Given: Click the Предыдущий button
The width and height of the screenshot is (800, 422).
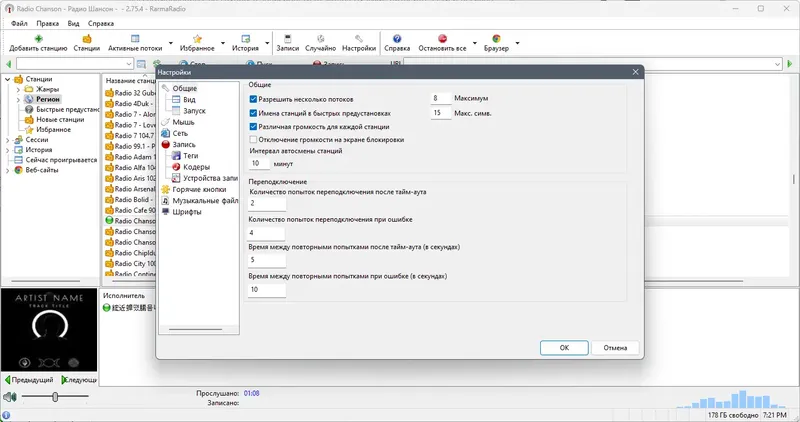Looking at the screenshot, I should pyautogui.click(x=29, y=380).
